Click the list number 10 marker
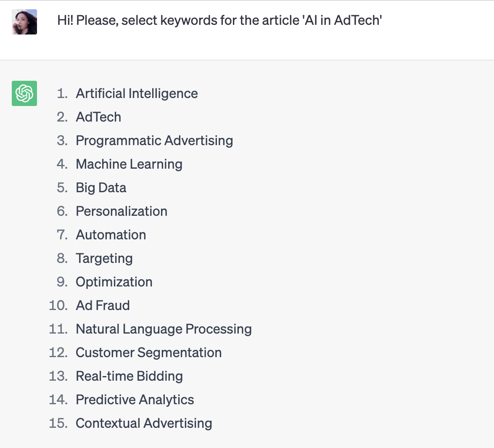Viewport: 494px width, 448px height. coord(58,305)
